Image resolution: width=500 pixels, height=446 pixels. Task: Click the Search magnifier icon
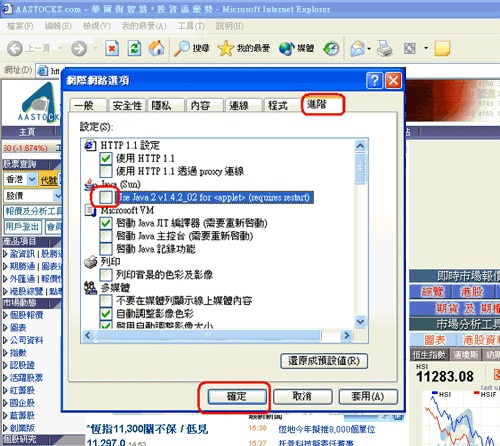[182, 49]
